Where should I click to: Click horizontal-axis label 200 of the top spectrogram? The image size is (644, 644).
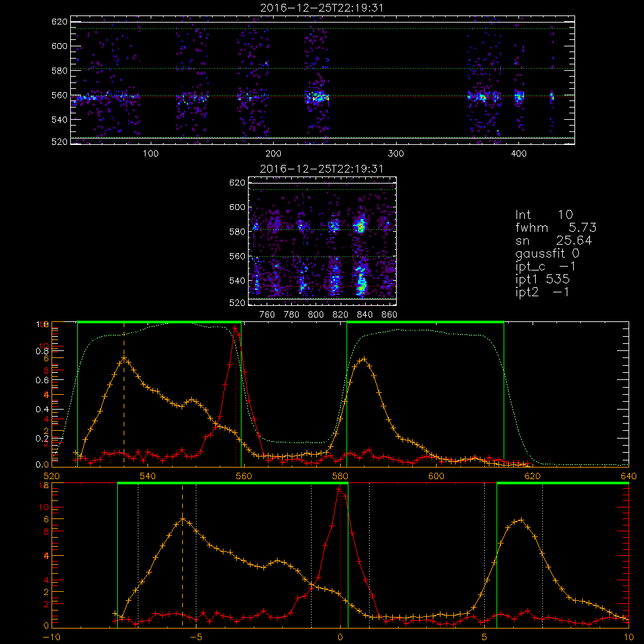pyautogui.click(x=273, y=154)
